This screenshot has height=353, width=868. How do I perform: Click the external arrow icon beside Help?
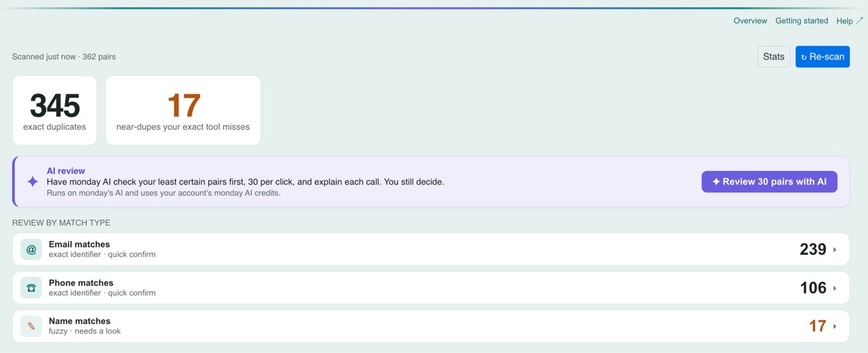pyautogui.click(x=859, y=21)
